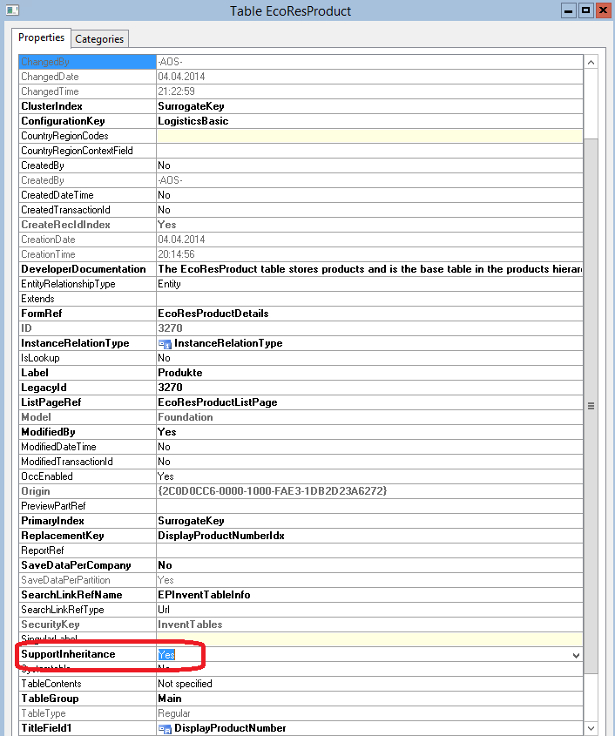The image size is (615, 736).
Task: Select the ClusterIndex property name
Action: click(x=52, y=107)
